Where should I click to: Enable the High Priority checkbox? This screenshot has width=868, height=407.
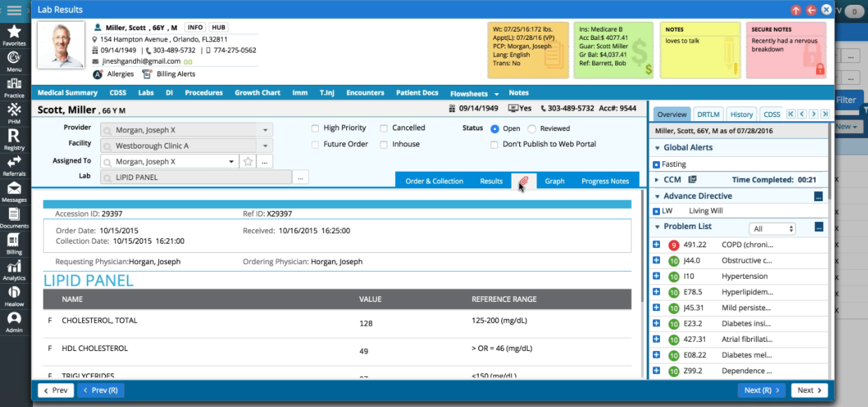pos(315,127)
